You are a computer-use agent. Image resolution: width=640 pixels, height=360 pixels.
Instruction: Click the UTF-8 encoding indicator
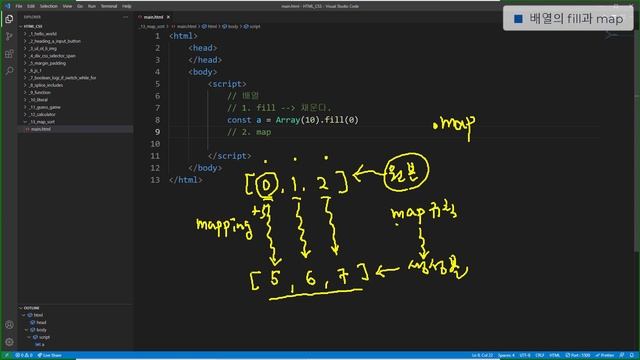[525, 355]
